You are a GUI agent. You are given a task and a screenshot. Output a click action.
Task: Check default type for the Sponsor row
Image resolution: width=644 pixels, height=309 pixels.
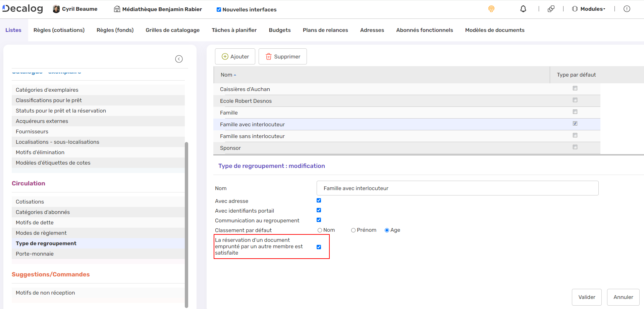[575, 147]
